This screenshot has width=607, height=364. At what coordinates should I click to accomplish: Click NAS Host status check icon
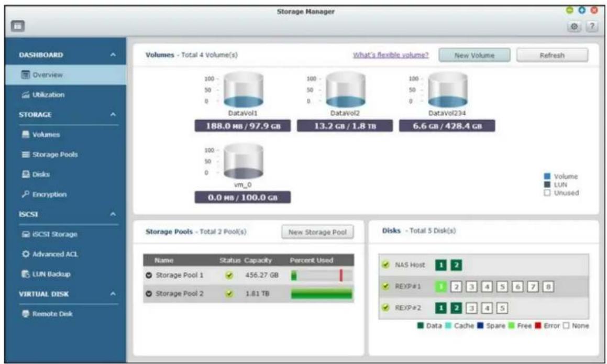tap(385, 265)
